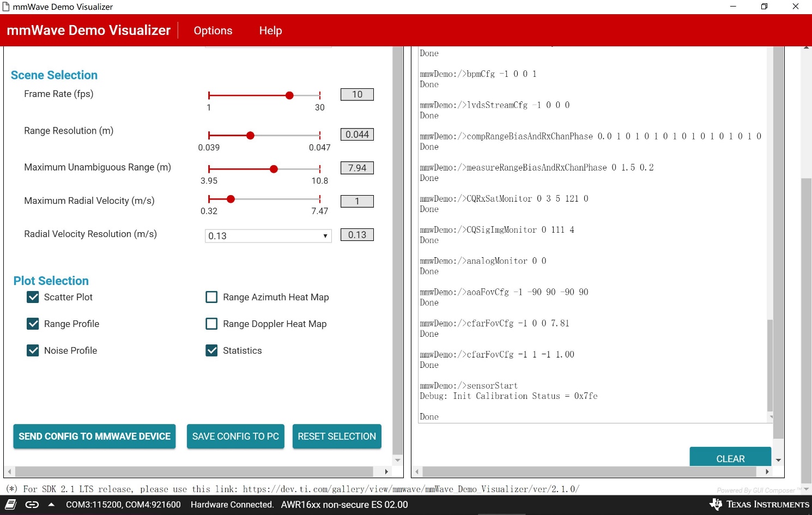
Task: Click the Frame Rate slider handle
Action: 289,95
